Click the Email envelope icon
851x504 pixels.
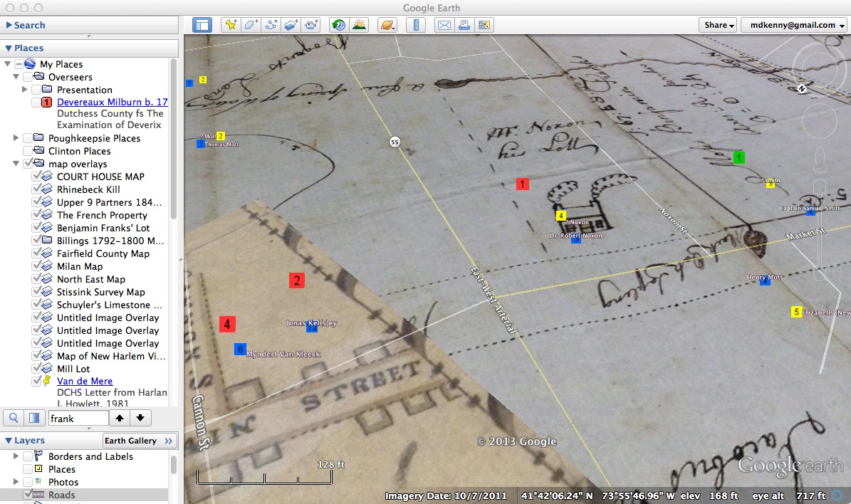444,25
